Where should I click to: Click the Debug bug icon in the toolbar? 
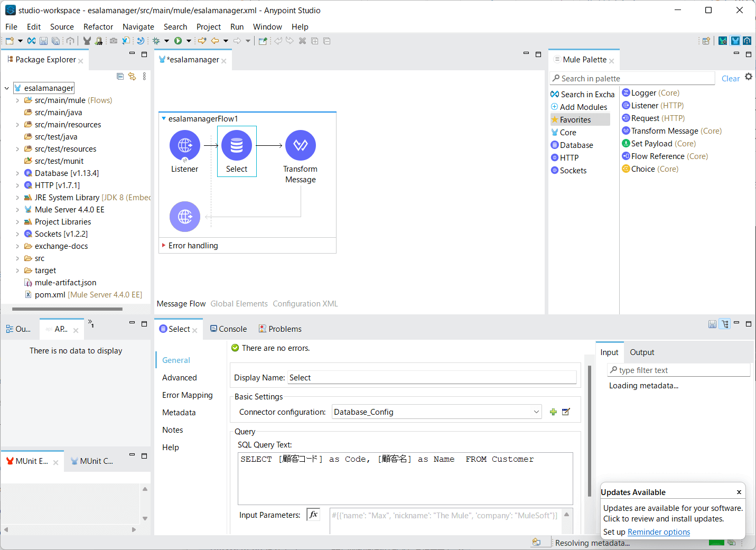(x=156, y=41)
